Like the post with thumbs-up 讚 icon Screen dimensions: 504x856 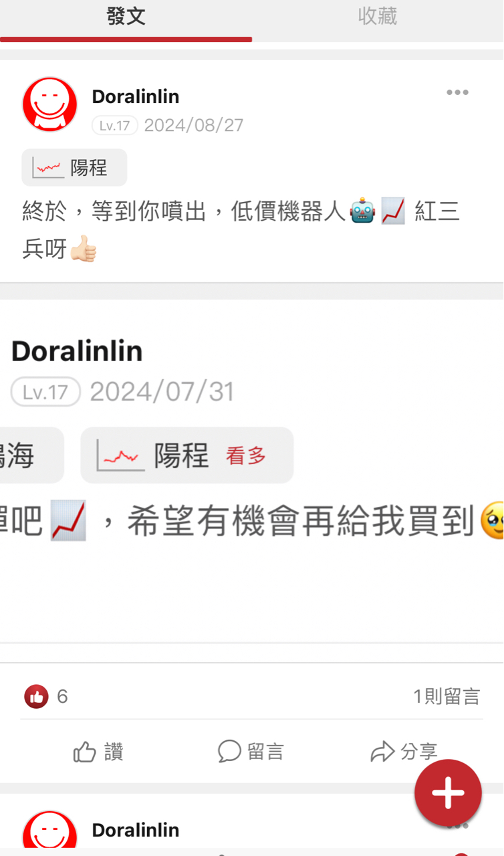point(98,752)
